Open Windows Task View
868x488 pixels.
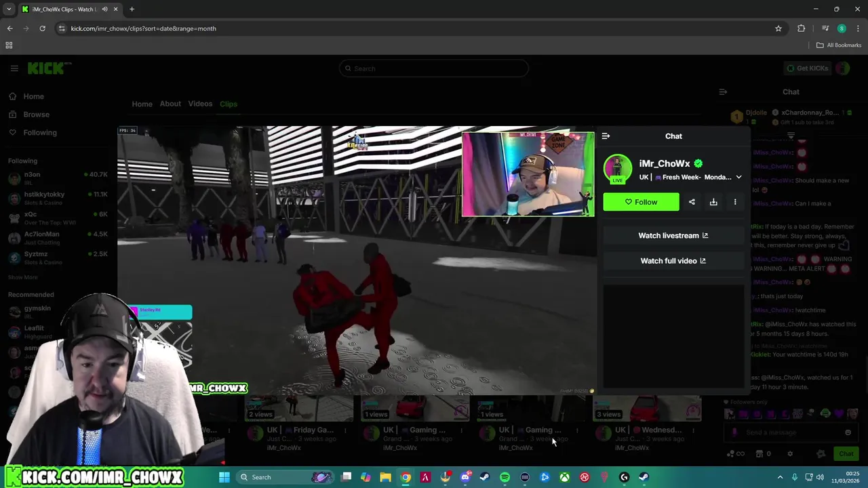(x=346, y=477)
